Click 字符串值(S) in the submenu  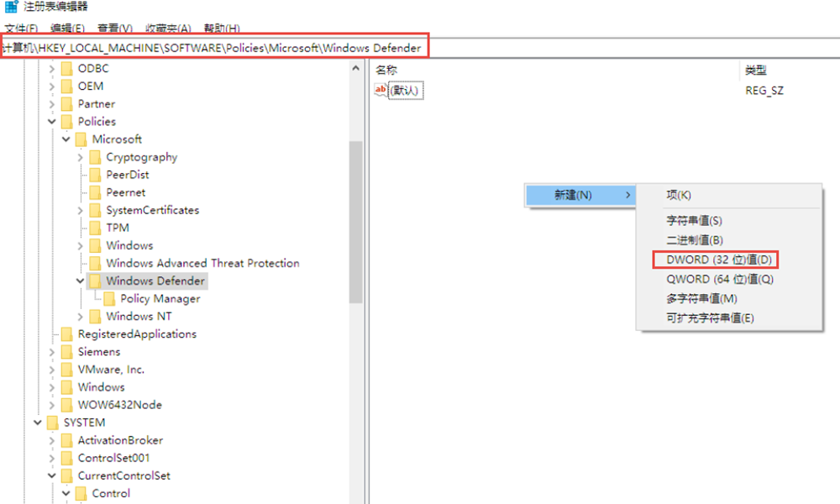point(694,221)
